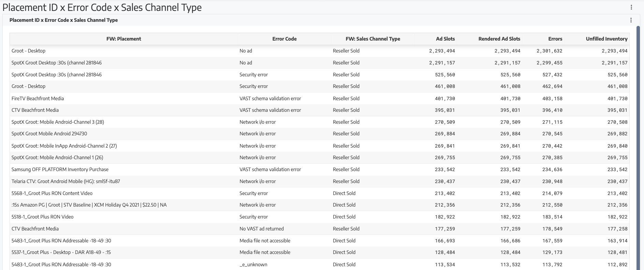This screenshot has width=644, height=270.
Task: Open the dashboard actions three-dot menu
Action: 631,7
